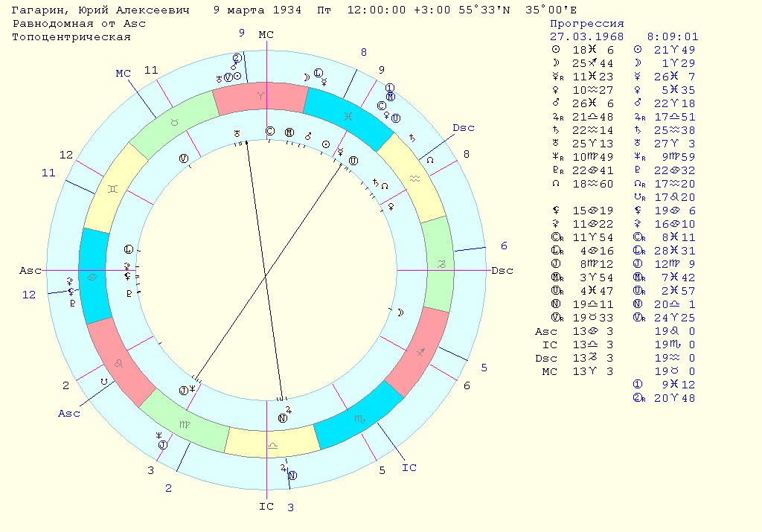762x532 pixels.
Task: Click the natal Jupiter glyph in the inner ring
Action: click(x=288, y=409)
